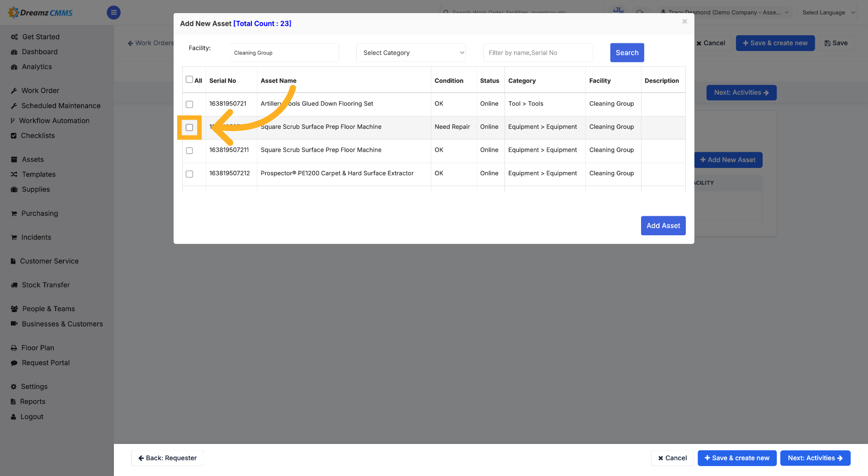Open Stock Transfer truck icon

[14, 285]
